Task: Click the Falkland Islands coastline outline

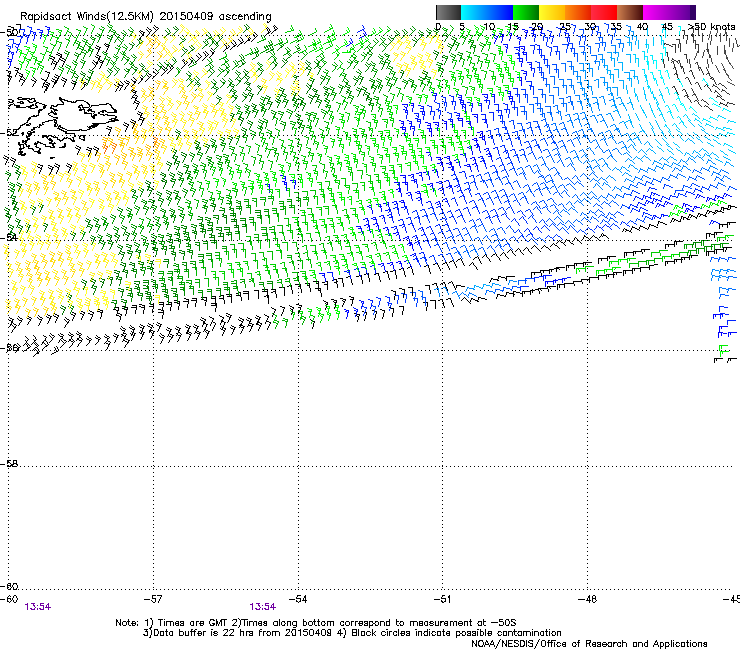Action: click(61, 125)
